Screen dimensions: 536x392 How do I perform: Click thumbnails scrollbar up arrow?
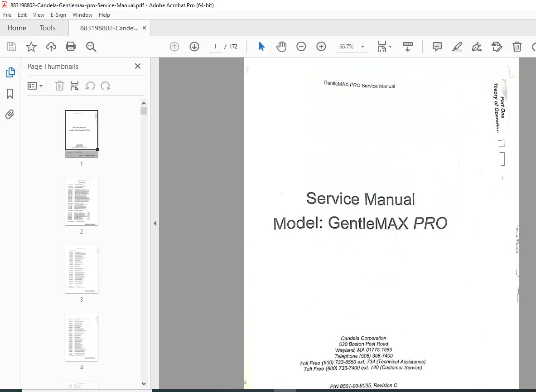(144, 103)
